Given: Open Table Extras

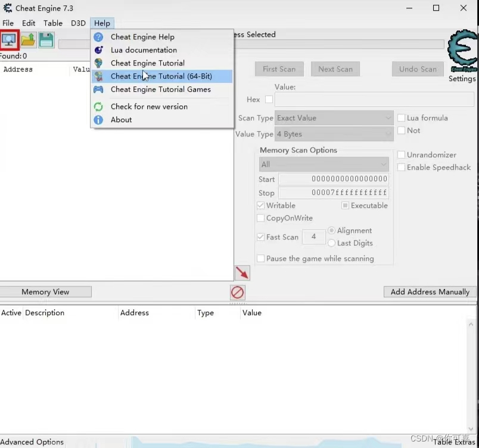Looking at the screenshot, I should coord(454,442).
